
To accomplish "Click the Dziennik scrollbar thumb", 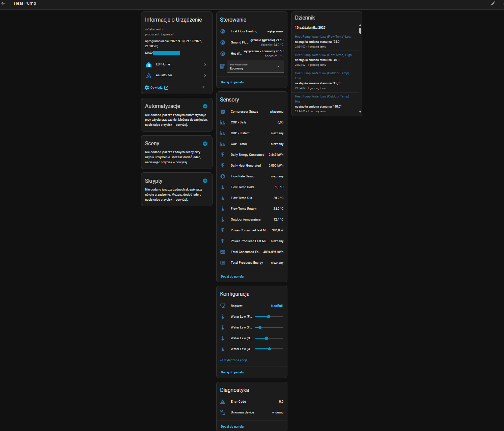I will pos(360,31).
